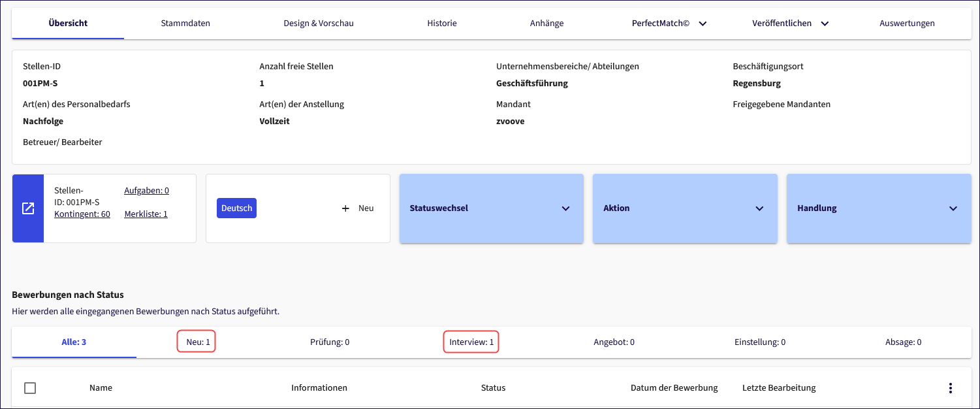Sort table by Datum der Bewerbung column
The width and height of the screenshot is (980, 409).
point(674,388)
